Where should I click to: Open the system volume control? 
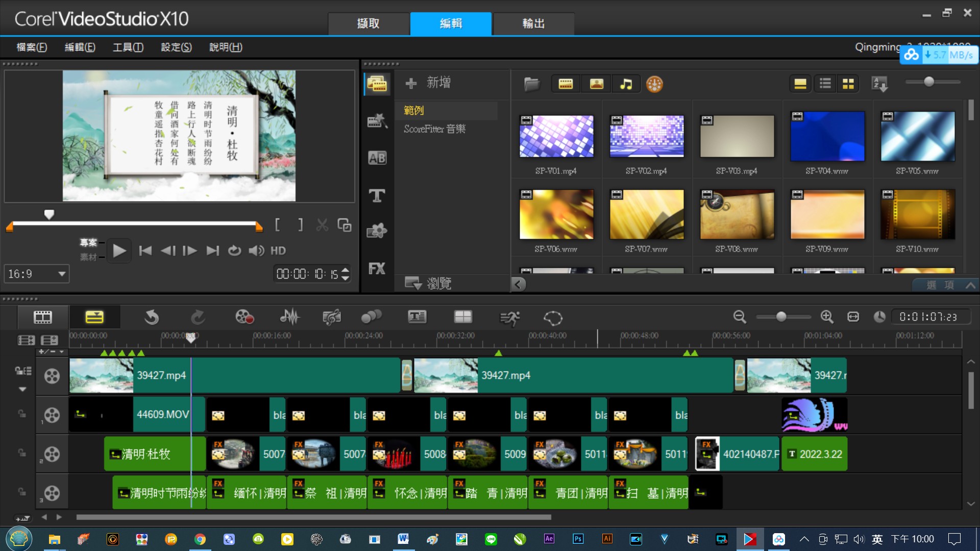pyautogui.click(x=256, y=251)
